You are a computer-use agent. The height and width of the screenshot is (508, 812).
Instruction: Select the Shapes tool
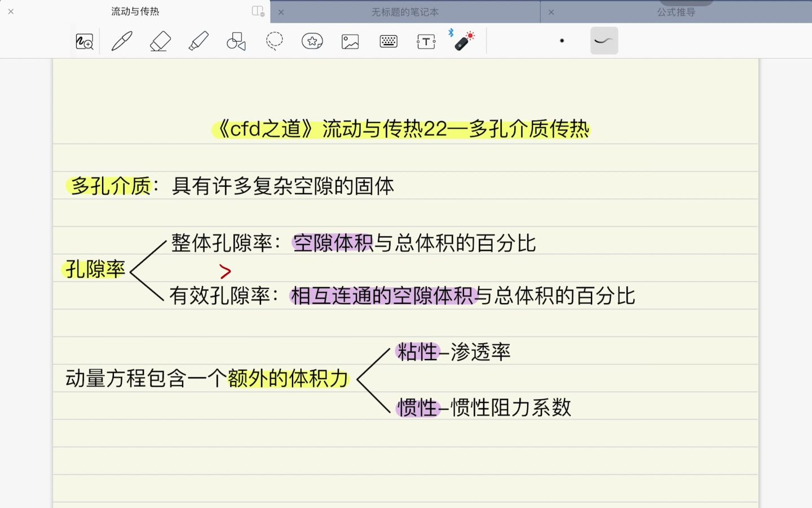[236, 41]
